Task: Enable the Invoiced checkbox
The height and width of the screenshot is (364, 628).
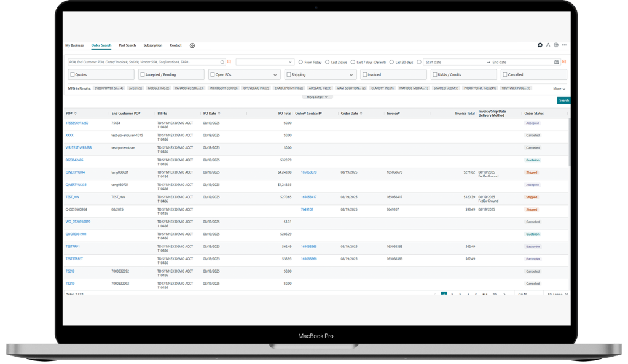Action: tap(364, 75)
